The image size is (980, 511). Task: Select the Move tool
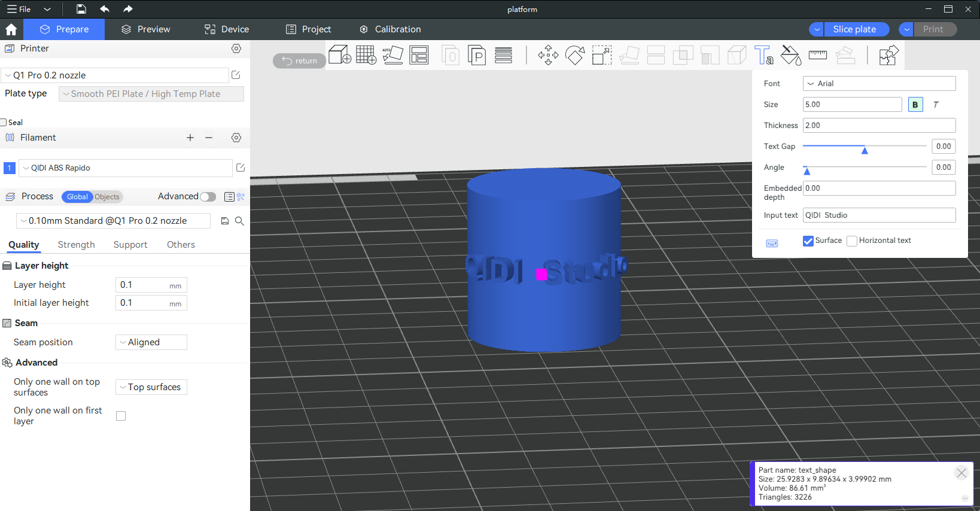pyautogui.click(x=548, y=55)
